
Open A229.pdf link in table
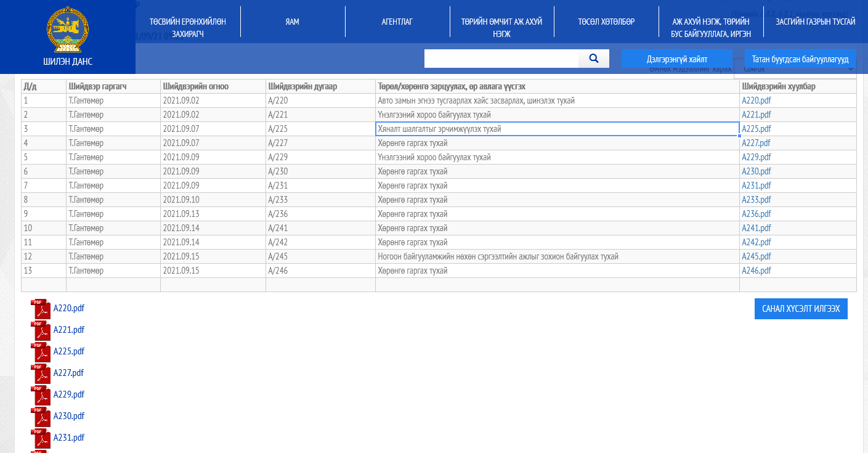coord(756,157)
